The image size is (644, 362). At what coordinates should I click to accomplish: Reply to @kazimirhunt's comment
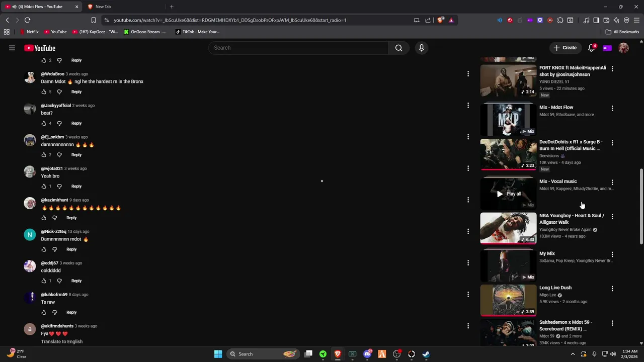pyautogui.click(x=71, y=218)
